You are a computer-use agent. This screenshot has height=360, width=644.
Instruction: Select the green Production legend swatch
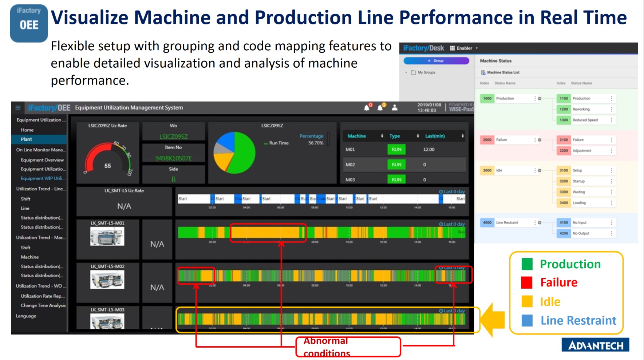527,264
